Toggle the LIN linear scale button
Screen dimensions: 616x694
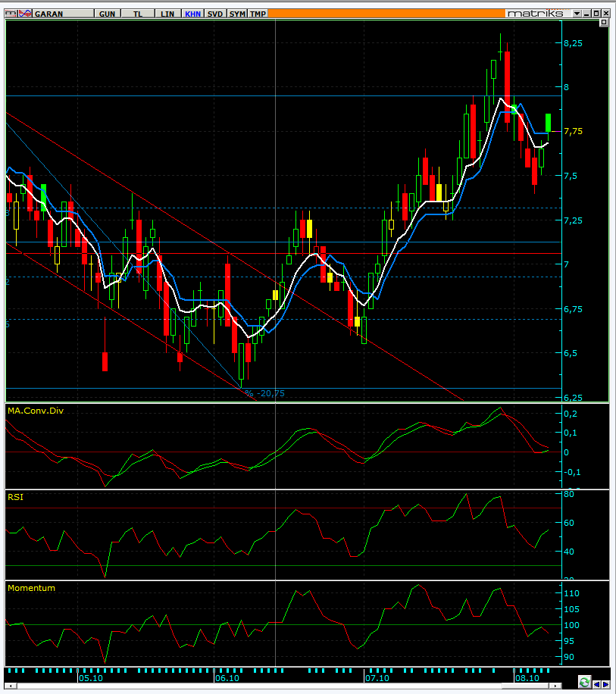[168, 14]
